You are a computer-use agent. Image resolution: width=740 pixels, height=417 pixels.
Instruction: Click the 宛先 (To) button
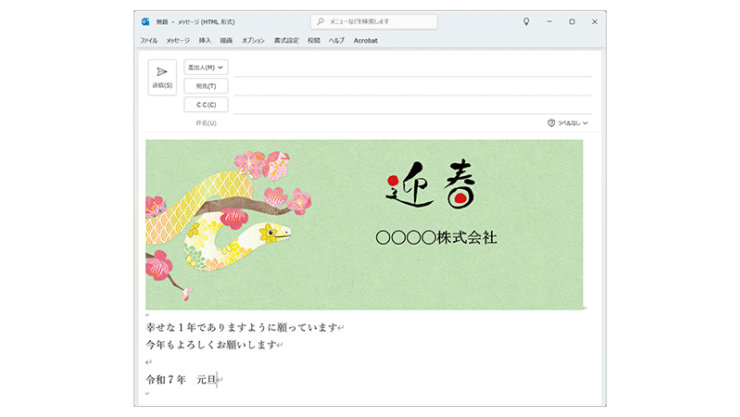206,86
